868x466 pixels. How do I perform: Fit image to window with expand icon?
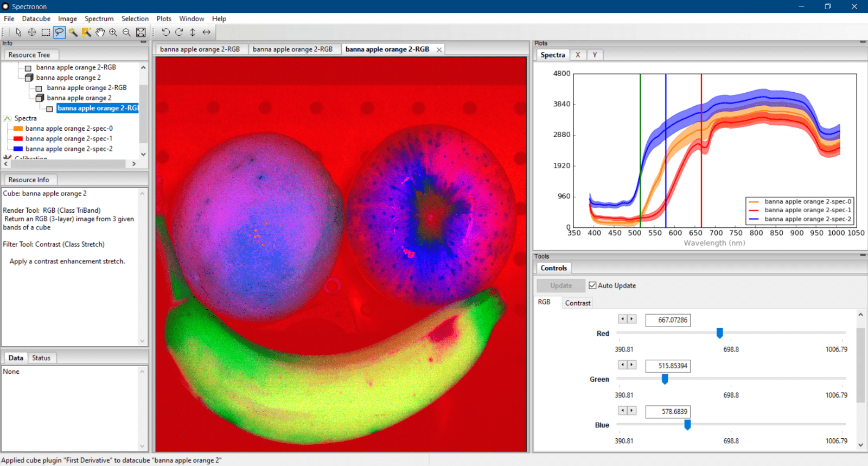pos(141,33)
